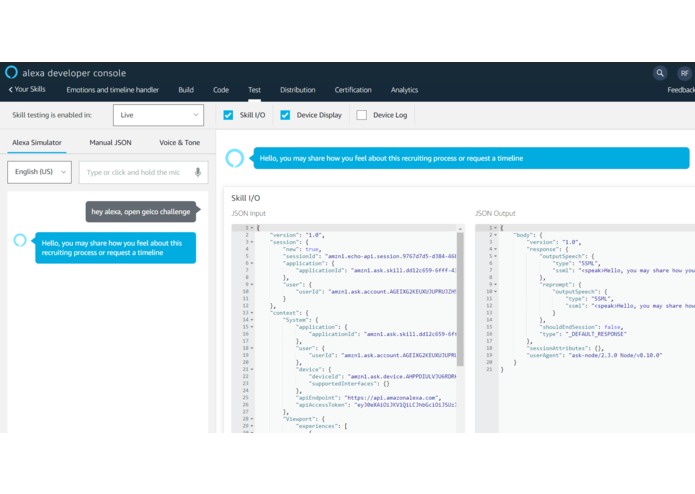This screenshot has height=494, width=695.
Task: Go back to Your Skills
Action: 30,89
